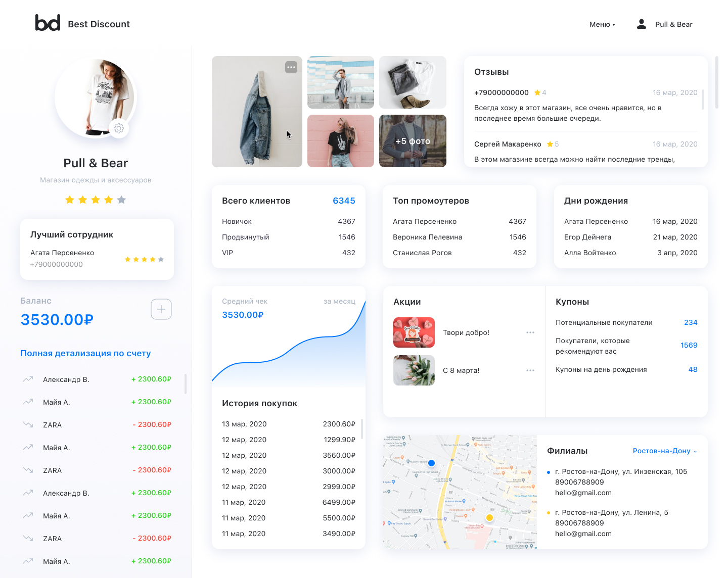Click the main page vertical scrollbar
Screen dimensions: 728x578
[x=717, y=82]
